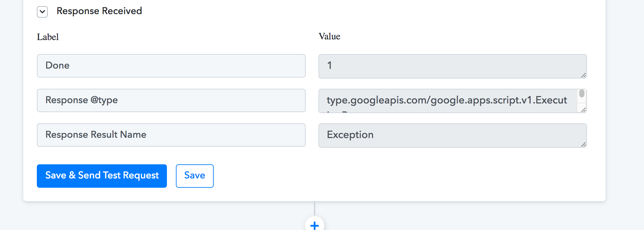644x230 pixels.
Task: Click the plus icon to add step
Action: (x=315, y=225)
